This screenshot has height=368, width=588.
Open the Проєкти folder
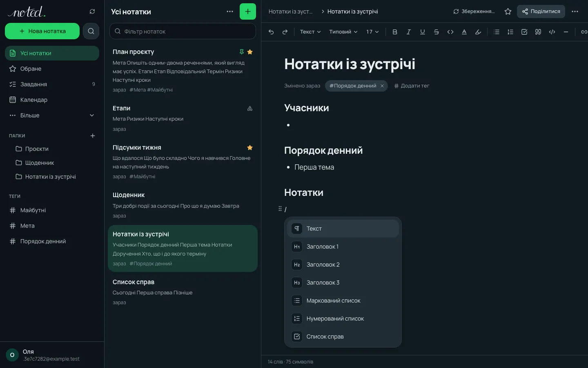[x=52, y=149]
